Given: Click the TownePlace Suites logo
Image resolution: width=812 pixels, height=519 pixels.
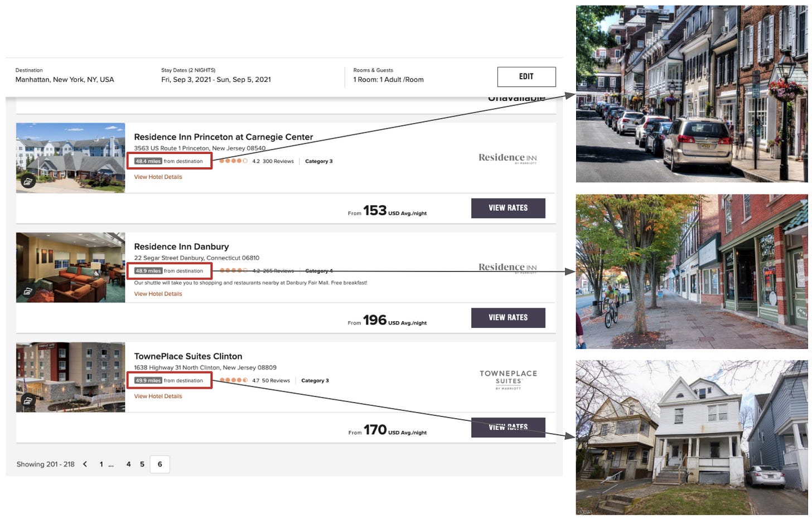Looking at the screenshot, I should (508, 380).
